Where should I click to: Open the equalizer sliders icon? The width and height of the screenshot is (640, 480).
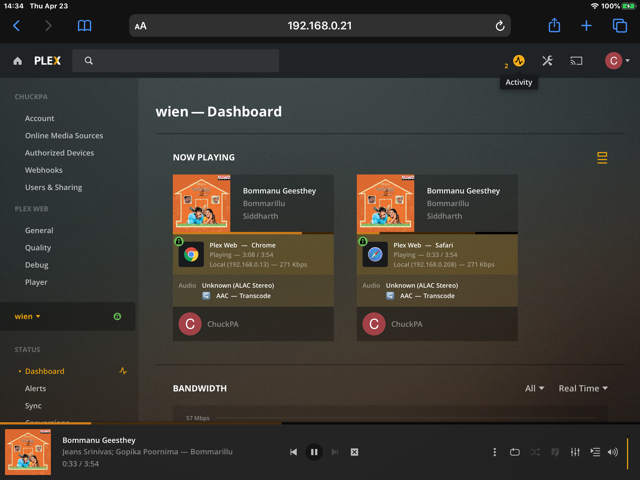(x=575, y=452)
